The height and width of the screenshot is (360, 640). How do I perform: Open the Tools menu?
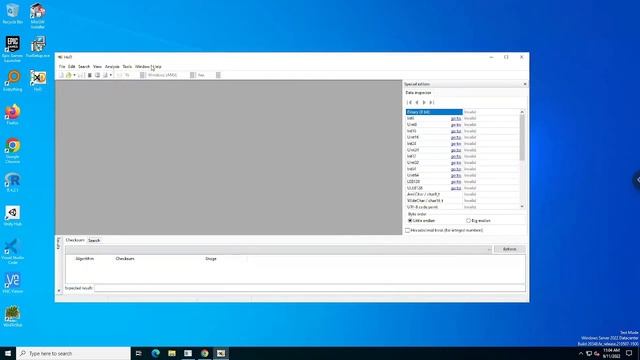[x=127, y=67]
